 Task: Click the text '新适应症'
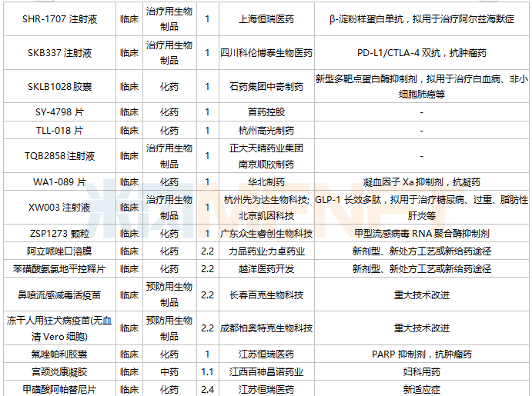(x=422, y=389)
